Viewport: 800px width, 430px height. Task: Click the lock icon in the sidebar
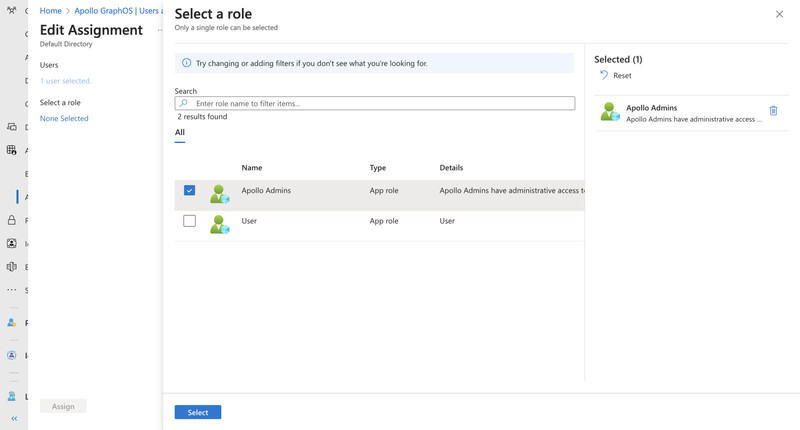pyautogui.click(x=11, y=220)
